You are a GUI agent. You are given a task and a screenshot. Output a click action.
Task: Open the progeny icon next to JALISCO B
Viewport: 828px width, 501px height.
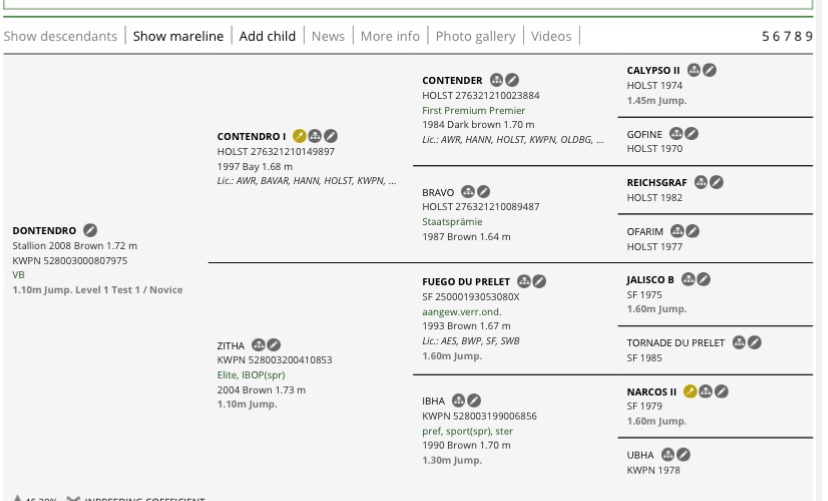(688, 279)
